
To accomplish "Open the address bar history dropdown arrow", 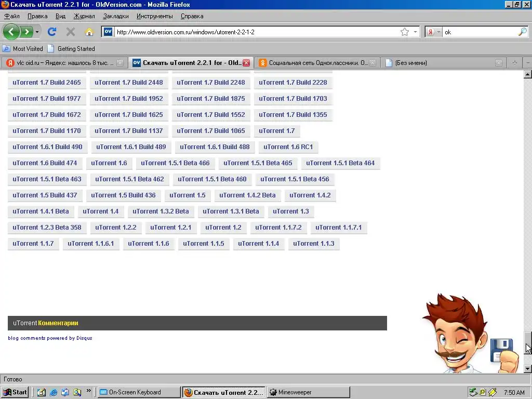I will pos(415,32).
